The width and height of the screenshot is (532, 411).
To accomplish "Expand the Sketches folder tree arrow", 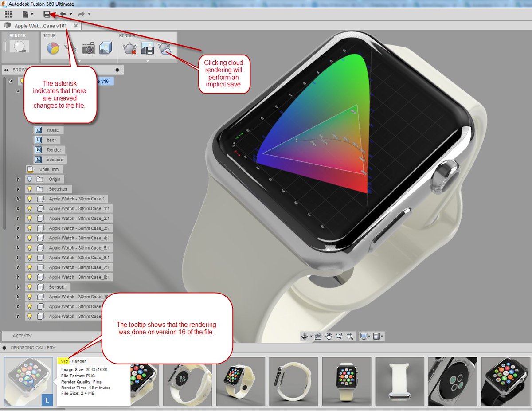I will point(18,189).
